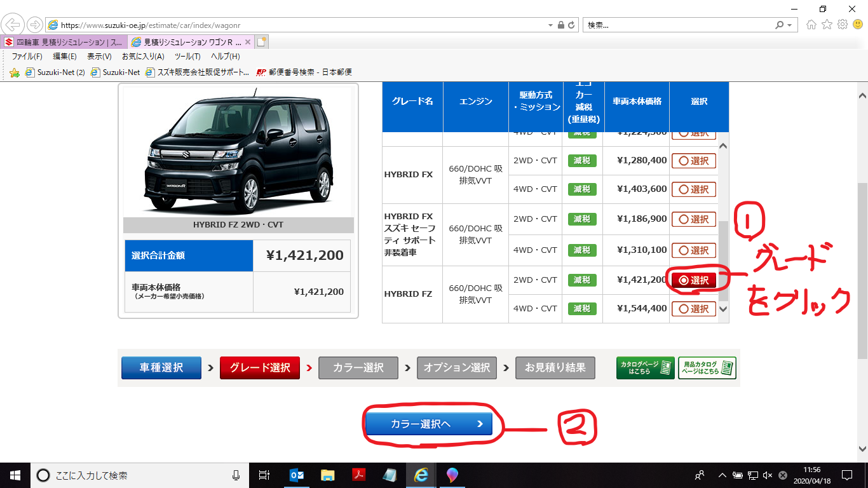This screenshot has height=488, width=868.
Task: Click the grade table scroll down arrow
Action: point(722,309)
